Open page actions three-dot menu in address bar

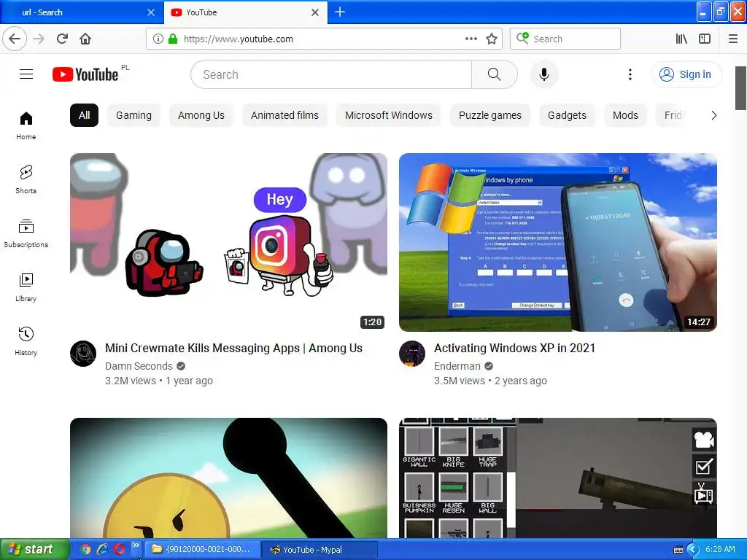(x=471, y=39)
